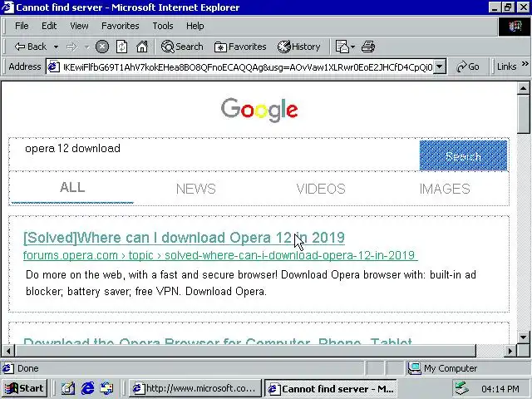Click the Google logo
This screenshot has width=532, height=399.
coord(259,110)
